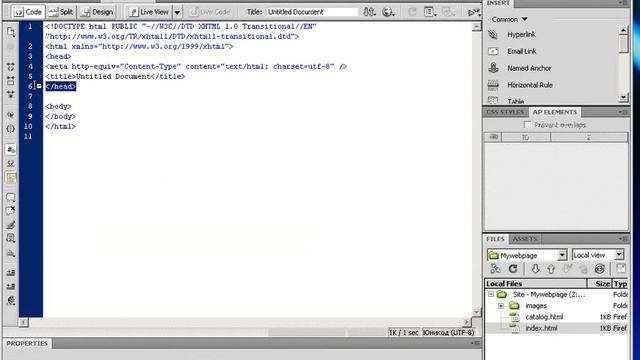Click the Synchronize files icon
The height and width of the screenshot is (360, 640).
[x=599, y=269]
